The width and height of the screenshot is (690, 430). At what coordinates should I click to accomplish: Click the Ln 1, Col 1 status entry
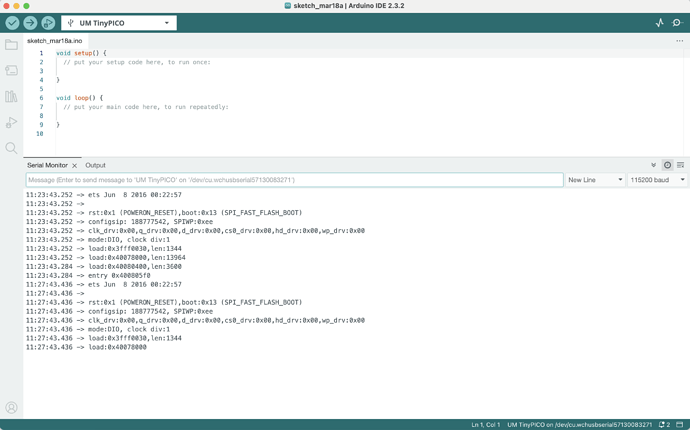(x=486, y=425)
